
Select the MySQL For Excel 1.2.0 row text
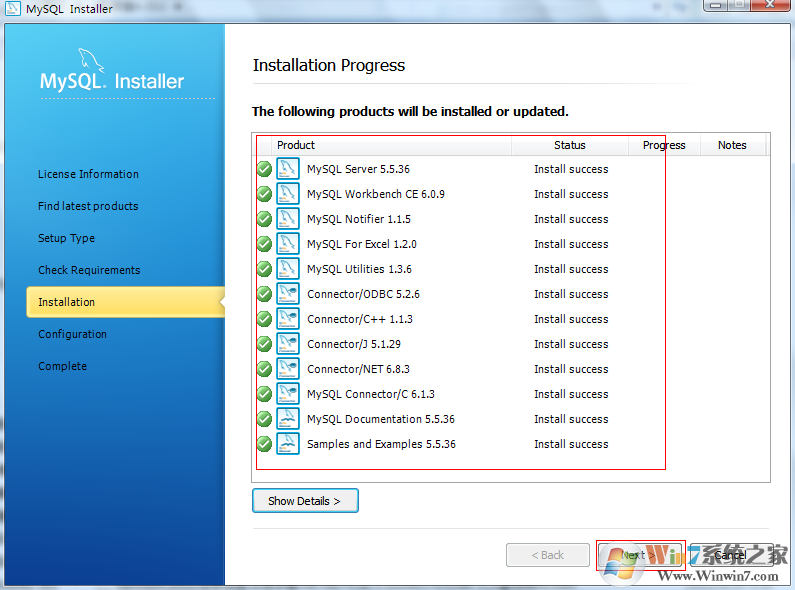362,244
